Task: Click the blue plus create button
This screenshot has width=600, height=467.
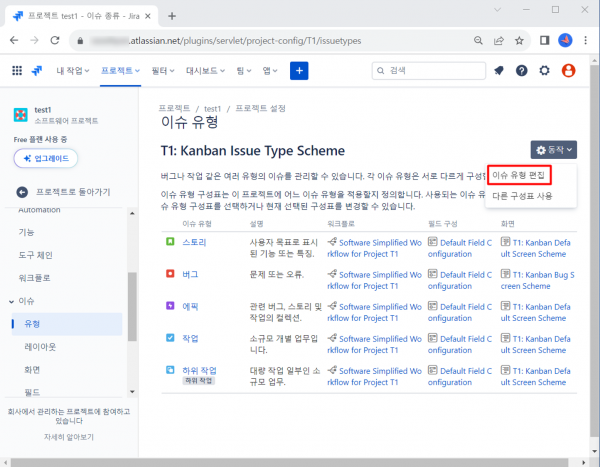Action: [299, 70]
